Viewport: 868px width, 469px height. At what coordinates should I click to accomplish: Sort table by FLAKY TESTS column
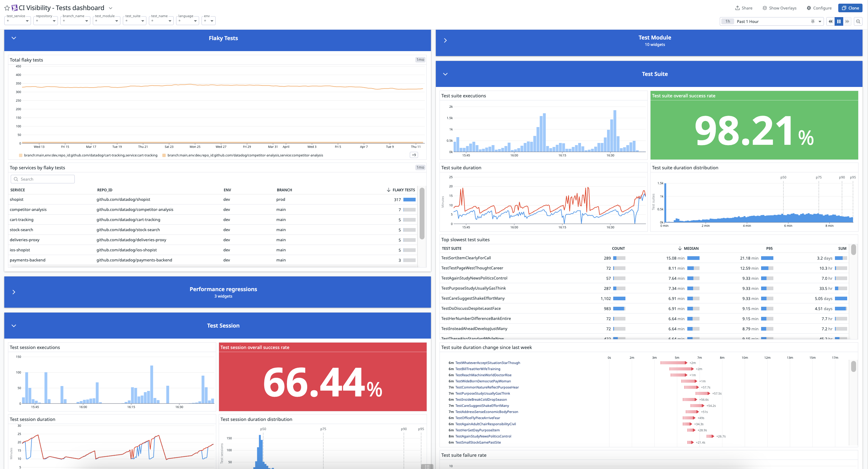(x=403, y=190)
